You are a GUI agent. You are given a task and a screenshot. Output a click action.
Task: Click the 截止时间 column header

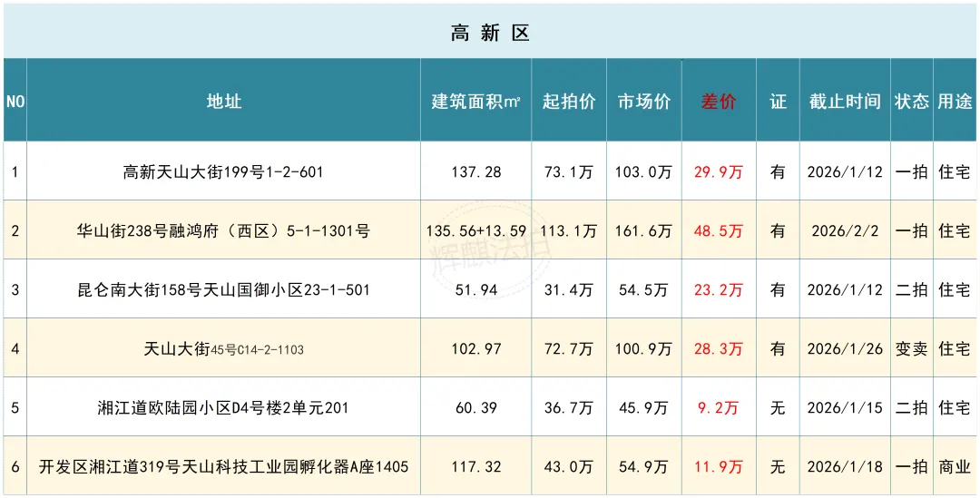pyautogui.click(x=845, y=102)
